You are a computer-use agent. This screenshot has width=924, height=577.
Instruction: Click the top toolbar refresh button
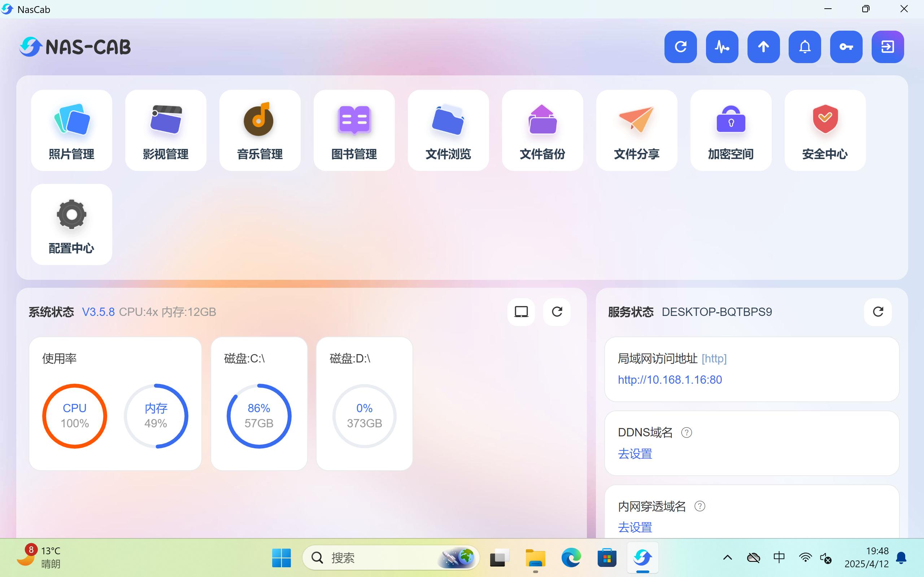click(x=680, y=47)
